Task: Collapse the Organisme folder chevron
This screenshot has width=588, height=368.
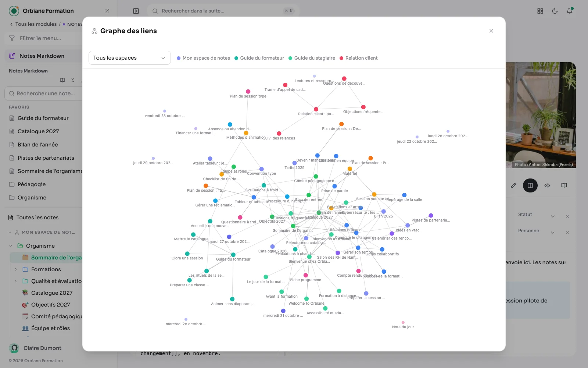Action: 11,246
